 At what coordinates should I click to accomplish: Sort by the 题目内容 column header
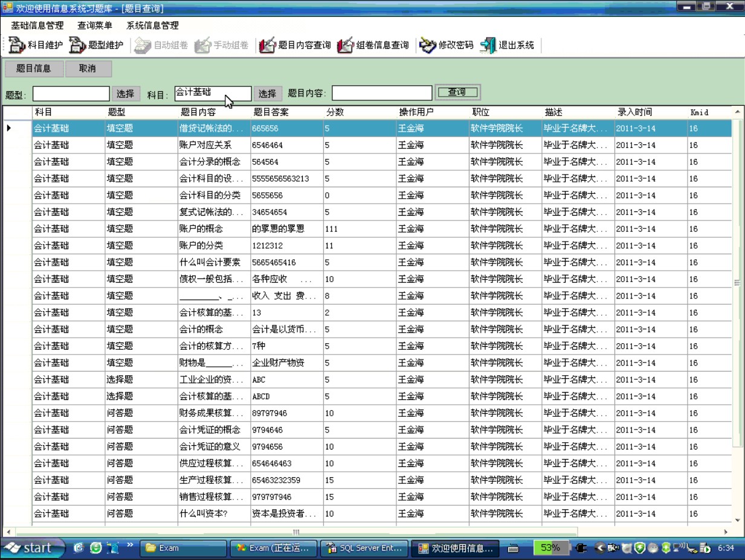(214, 112)
